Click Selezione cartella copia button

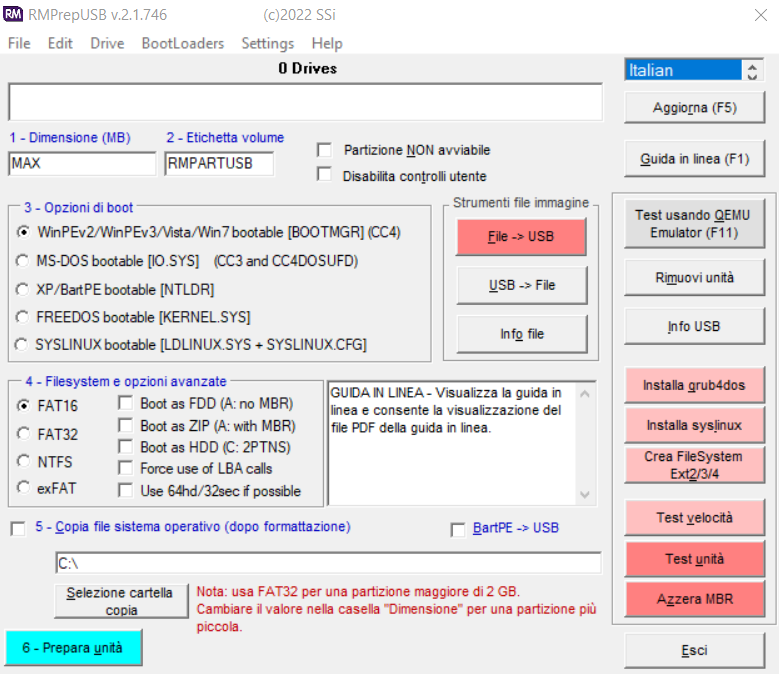pyautogui.click(x=121, y=601)
